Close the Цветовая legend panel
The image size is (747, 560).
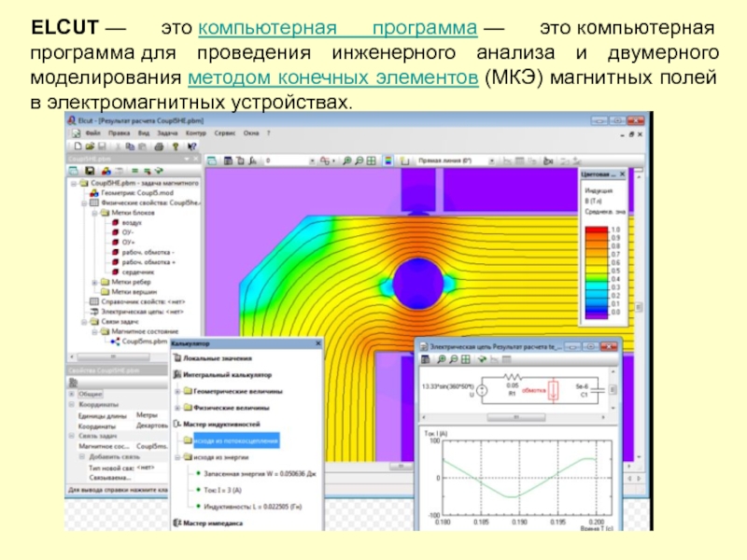click(x=622, y=175)
